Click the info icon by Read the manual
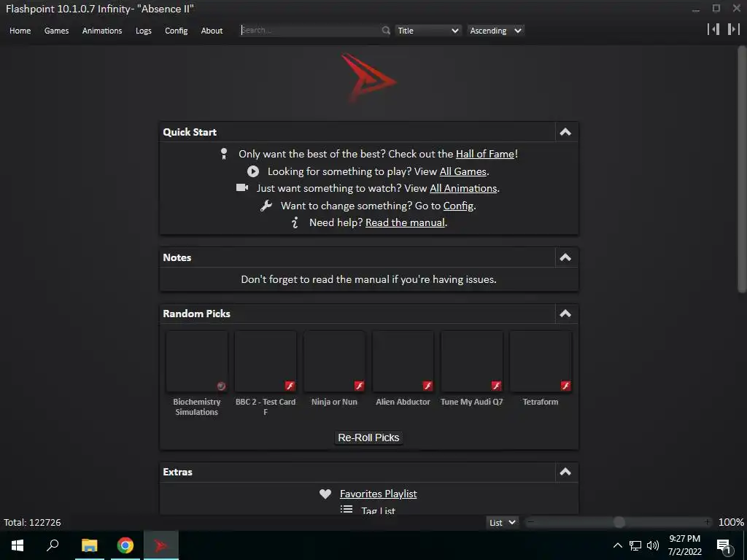Viewport: 747px width, 560px height. (x=295, y=222)
